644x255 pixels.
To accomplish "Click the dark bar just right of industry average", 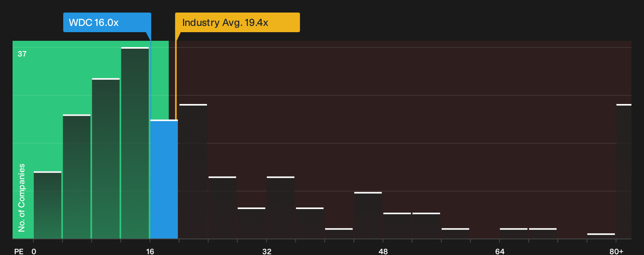I will [193, 171].
